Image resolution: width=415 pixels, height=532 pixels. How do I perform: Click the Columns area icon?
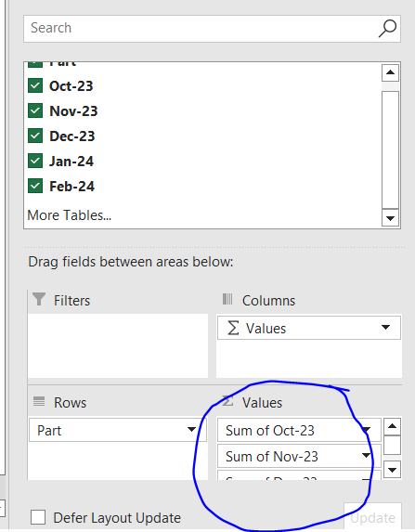tap(227, 299)
